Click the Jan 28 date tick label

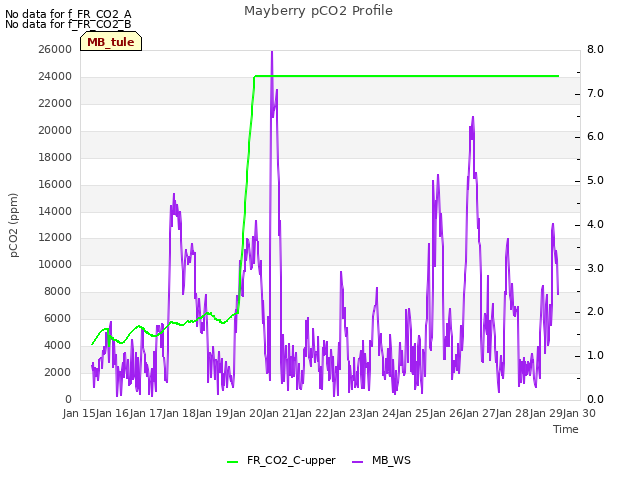(x=512, y=413)
